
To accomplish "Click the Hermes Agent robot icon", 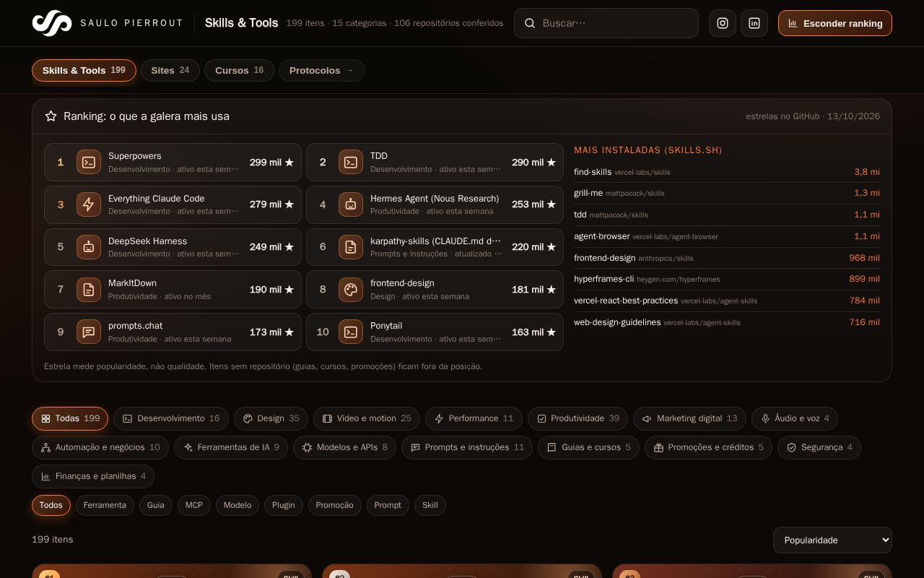I will click(350, 205).
